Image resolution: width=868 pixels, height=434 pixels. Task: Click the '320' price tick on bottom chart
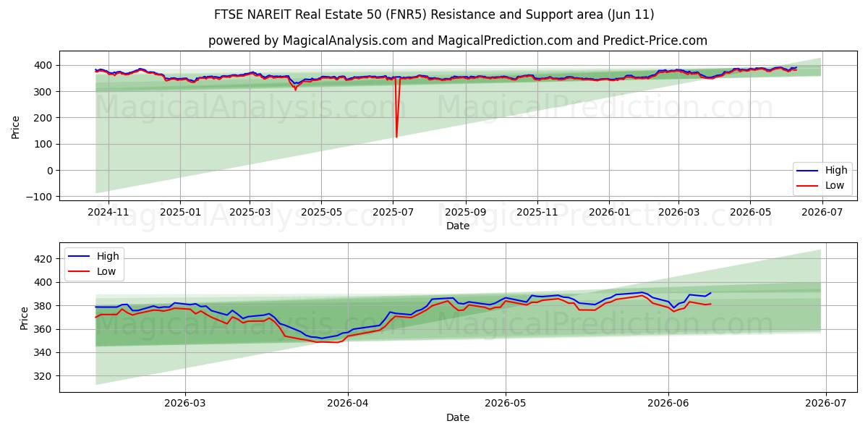[x=45, y=376]
